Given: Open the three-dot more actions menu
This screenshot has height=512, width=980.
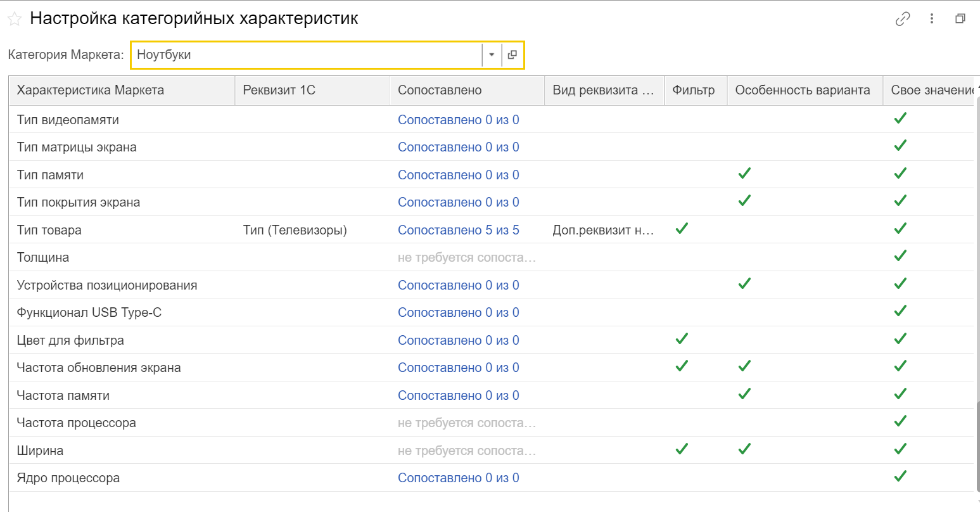Looking at the screenshot, I should (932, 19).
